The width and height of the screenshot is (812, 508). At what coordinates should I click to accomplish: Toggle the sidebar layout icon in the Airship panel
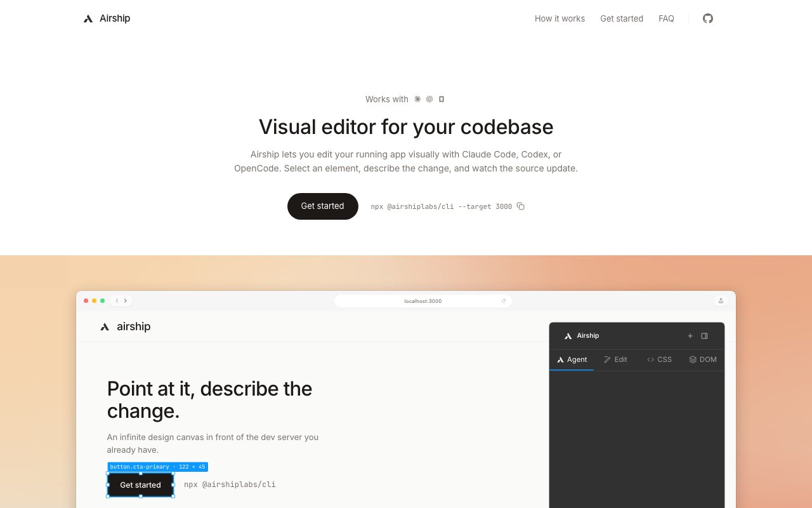point(704,336)
